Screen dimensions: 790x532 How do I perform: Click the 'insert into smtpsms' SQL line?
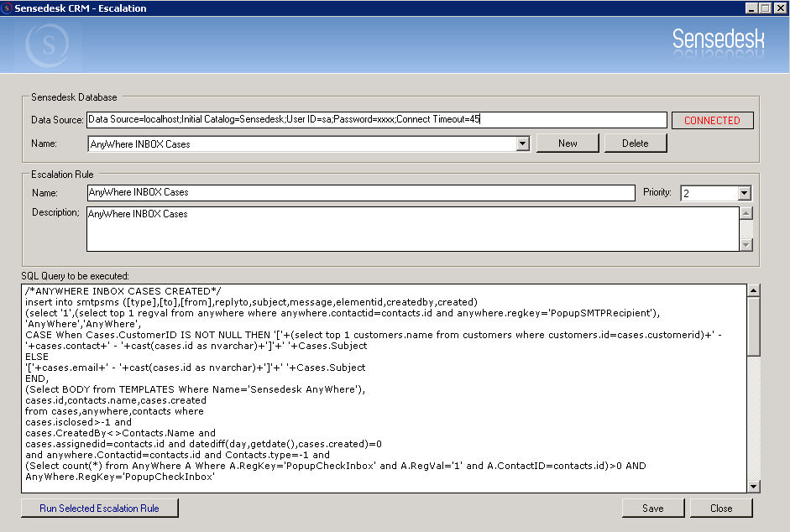(x=251, y=302)
